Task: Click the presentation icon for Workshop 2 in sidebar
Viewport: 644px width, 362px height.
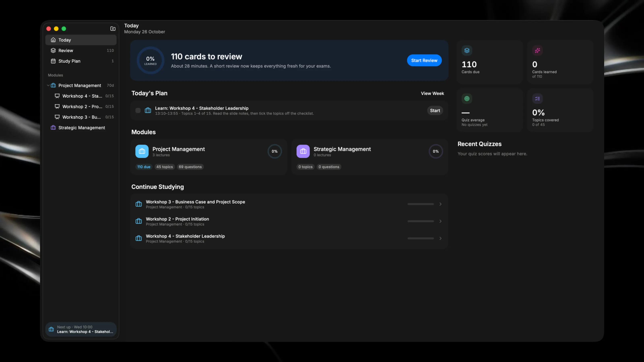Action: (57, 106)
